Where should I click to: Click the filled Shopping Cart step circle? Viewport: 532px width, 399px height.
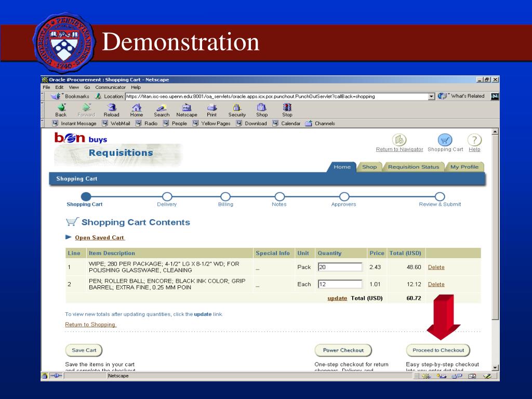point(86,197)
